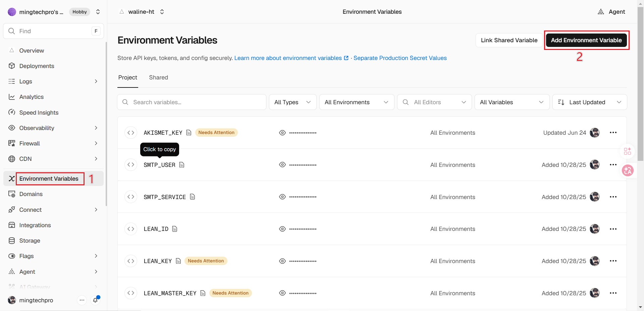Open the Last Updated sort dropdown
Viewport: 644px width, 311px height.
[590, 102]
